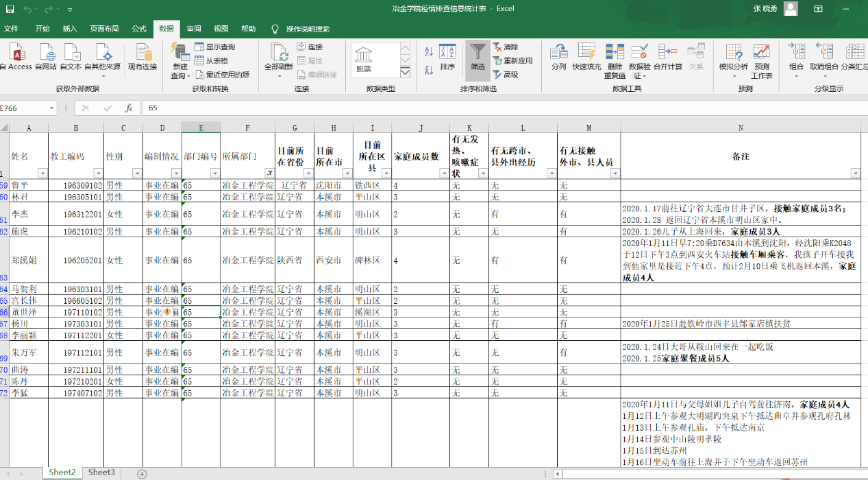
Task: Click 预测工作表 forecast sheet
Action: click(762, 61)
